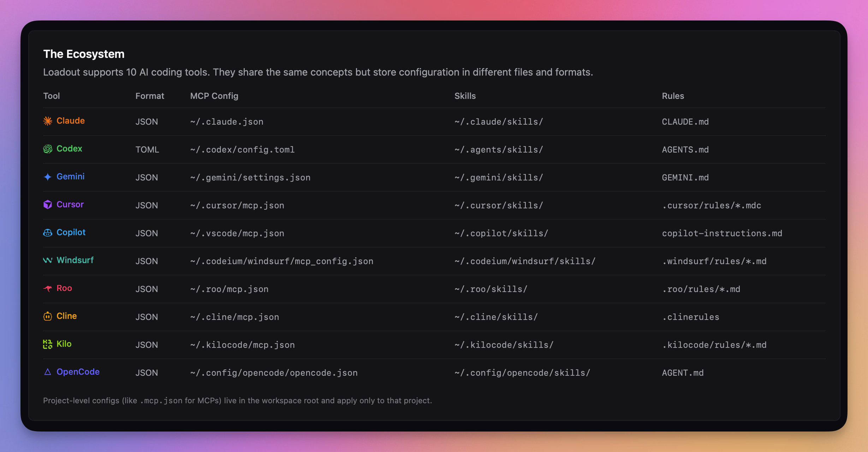Open the Claude tool entry

[70, 121]
